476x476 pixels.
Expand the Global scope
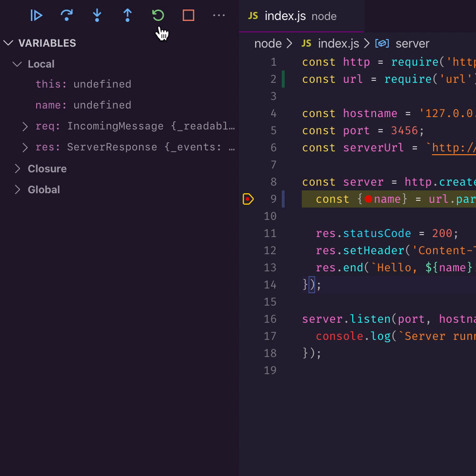tap(18, 190)
